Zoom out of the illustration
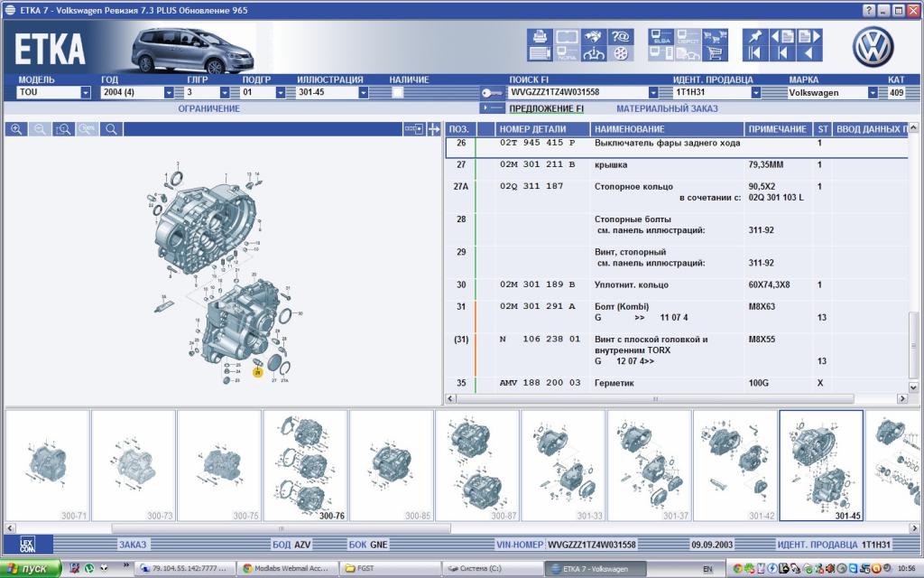This screenshot has width=924, height=578. pyautogui.click(x=40, y=129)
